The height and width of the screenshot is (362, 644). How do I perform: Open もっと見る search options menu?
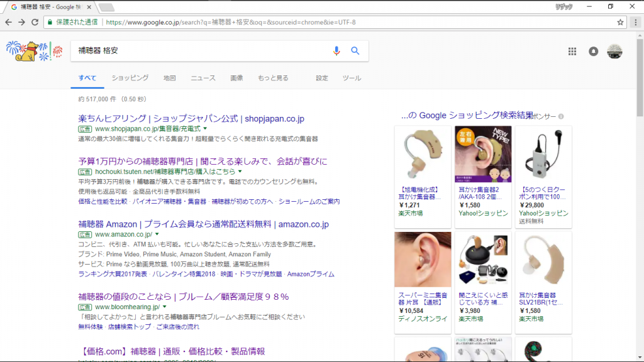click(x=273, y=78)
